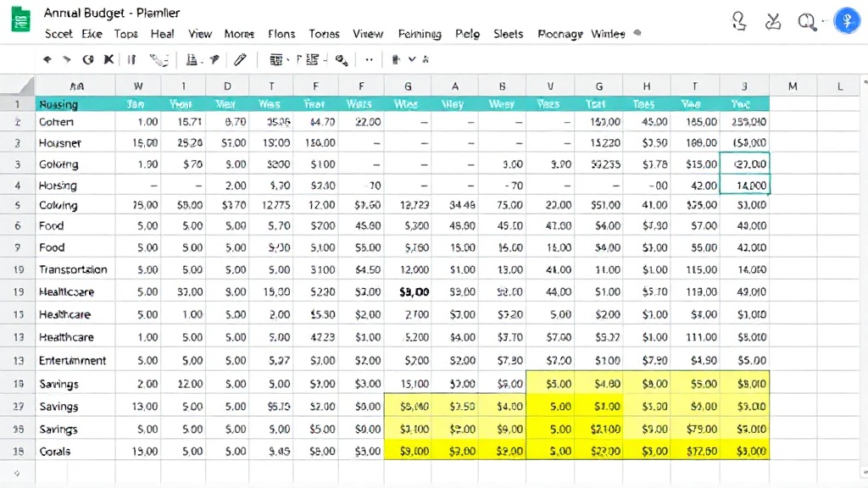Open the Eke menu
Viewport: 868px width, 488px height.
[92, 34]
